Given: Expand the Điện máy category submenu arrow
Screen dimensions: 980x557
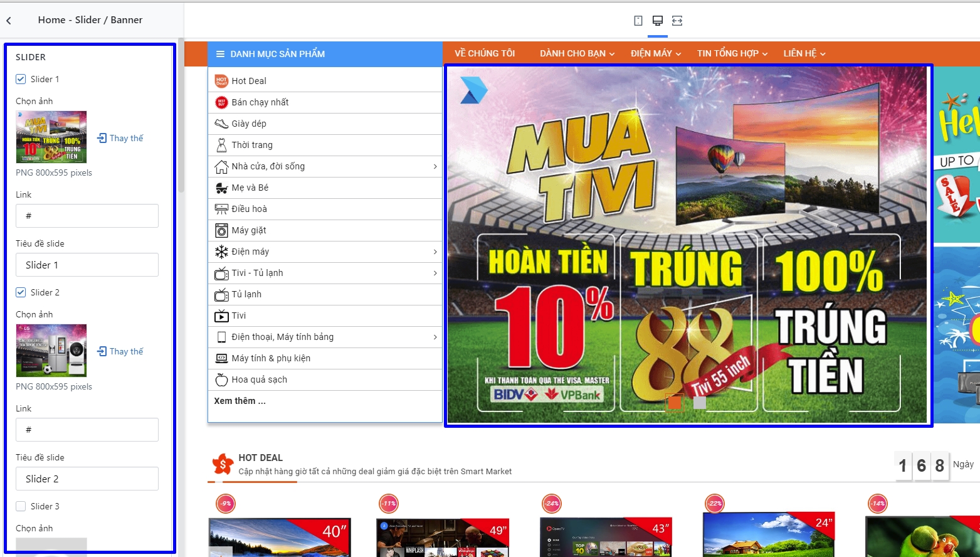Looking at the screenshot, I should (435, 252).
